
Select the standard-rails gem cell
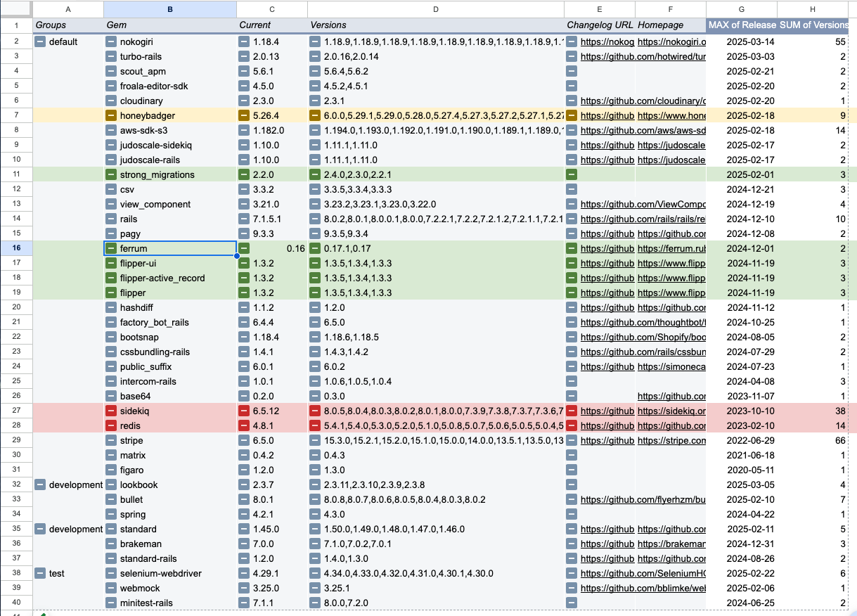pos(170,559)
